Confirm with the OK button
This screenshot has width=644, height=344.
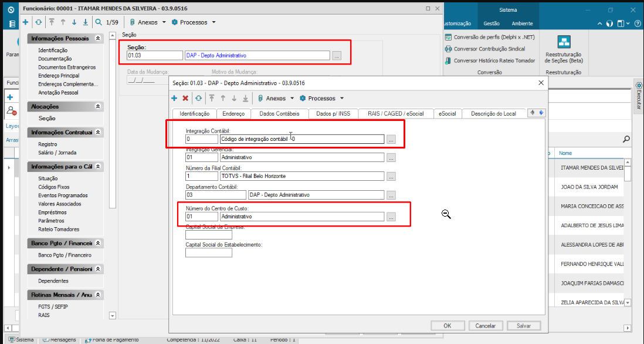point(448,325)
